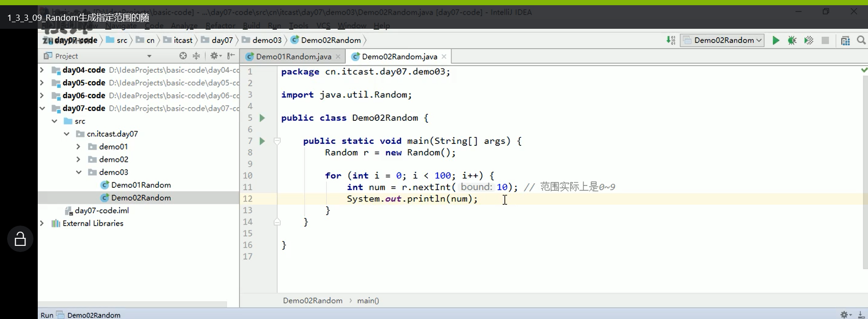This screenshot has height=319, width=868.
Task: Click run gutter arrow on line 5
Action: [262, 118]
